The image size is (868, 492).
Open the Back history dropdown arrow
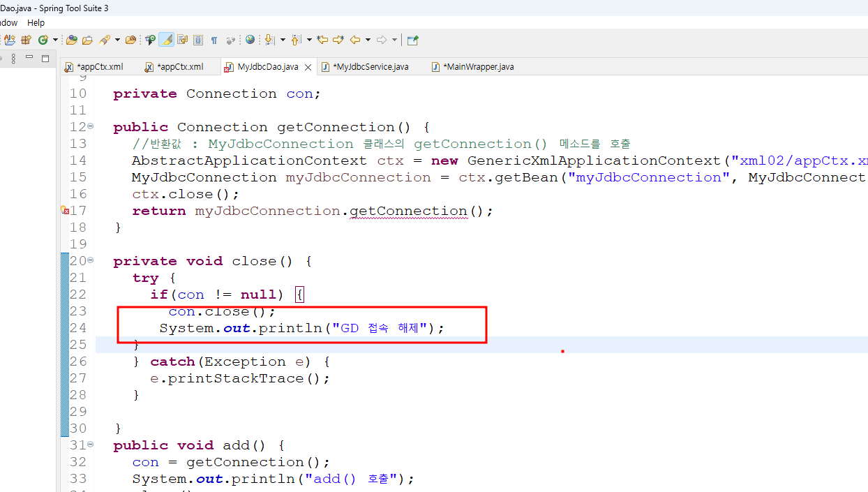pos(368,40)
